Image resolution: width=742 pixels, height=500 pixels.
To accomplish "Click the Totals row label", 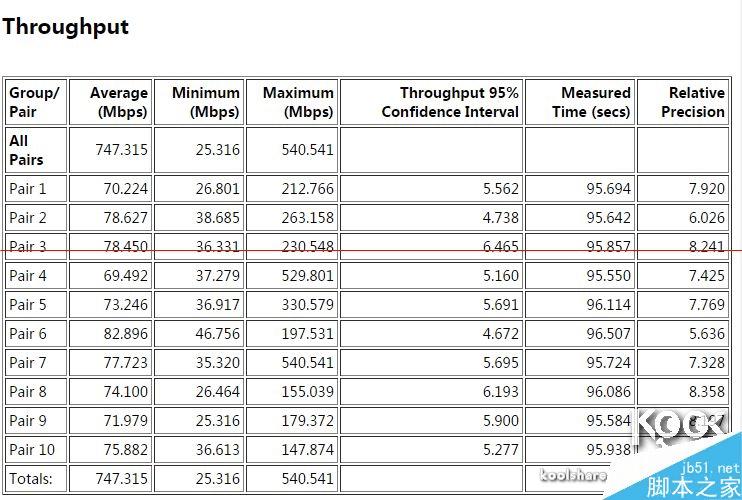I will point(31,479).
